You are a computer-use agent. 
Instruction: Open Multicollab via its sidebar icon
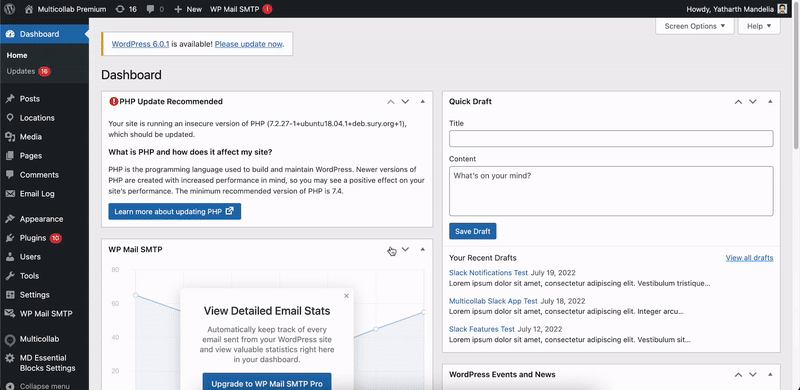pos(10,339)
